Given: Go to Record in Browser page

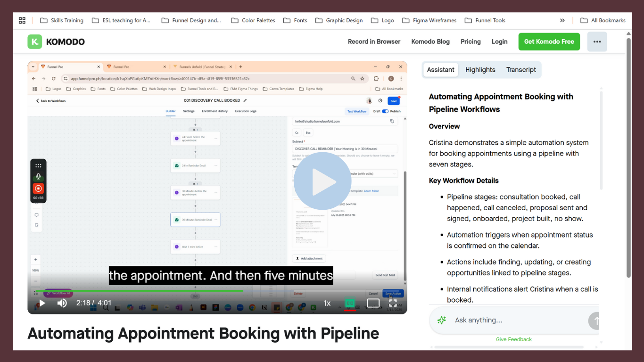Looking at the screenshot, I should 374,41.
